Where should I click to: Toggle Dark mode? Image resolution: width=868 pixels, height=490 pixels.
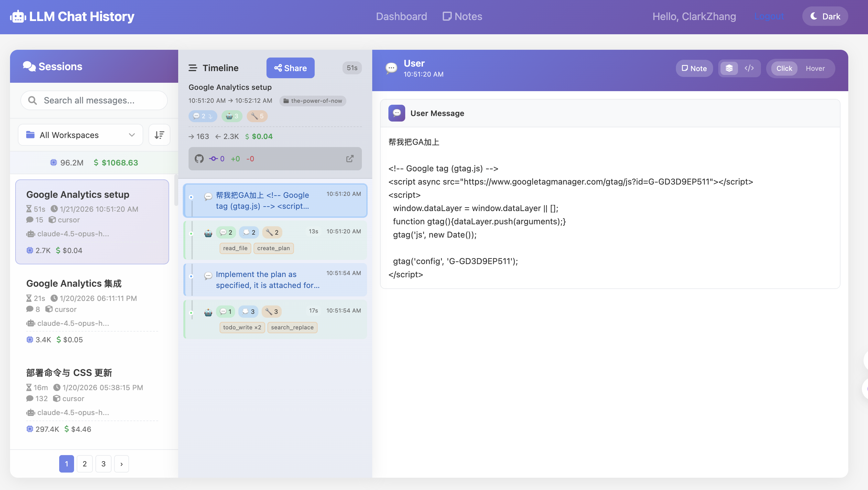(825, 16)
